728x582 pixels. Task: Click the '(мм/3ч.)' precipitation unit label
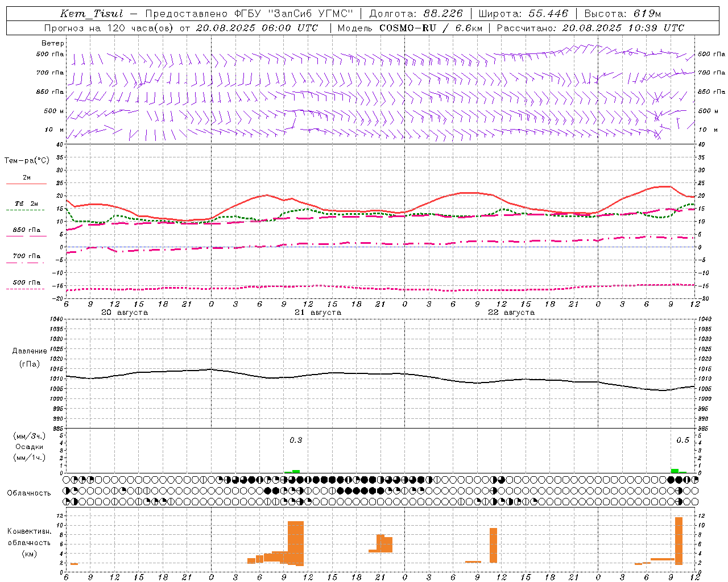30,436
